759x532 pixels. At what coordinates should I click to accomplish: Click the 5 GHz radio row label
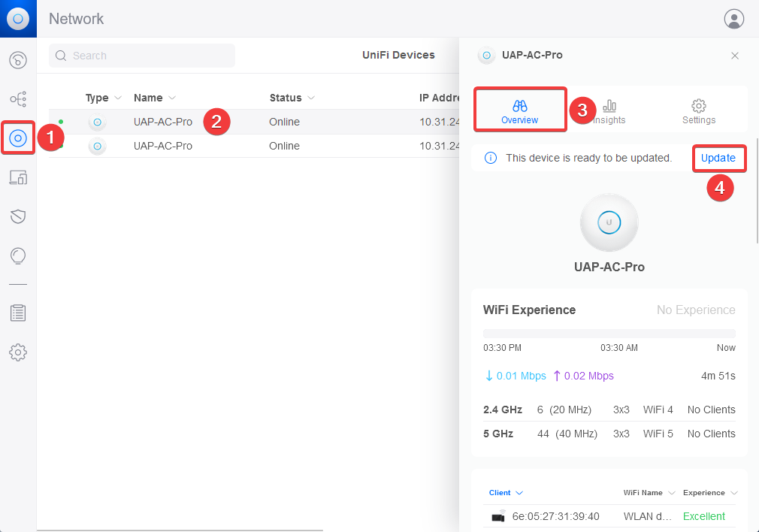point(498,434)
